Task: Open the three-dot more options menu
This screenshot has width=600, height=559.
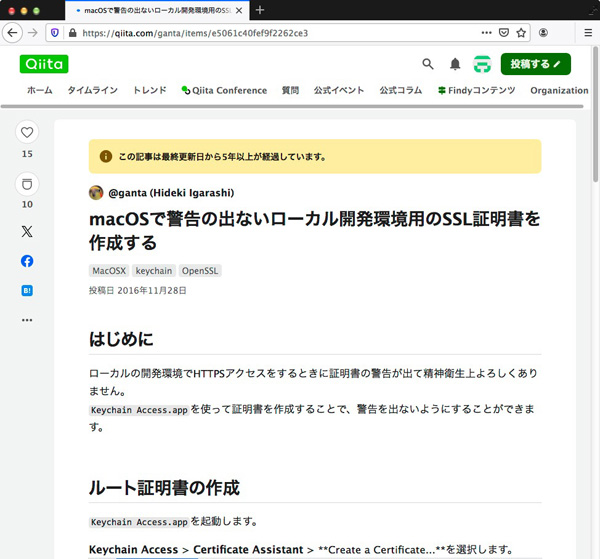Action: [27, 320]
